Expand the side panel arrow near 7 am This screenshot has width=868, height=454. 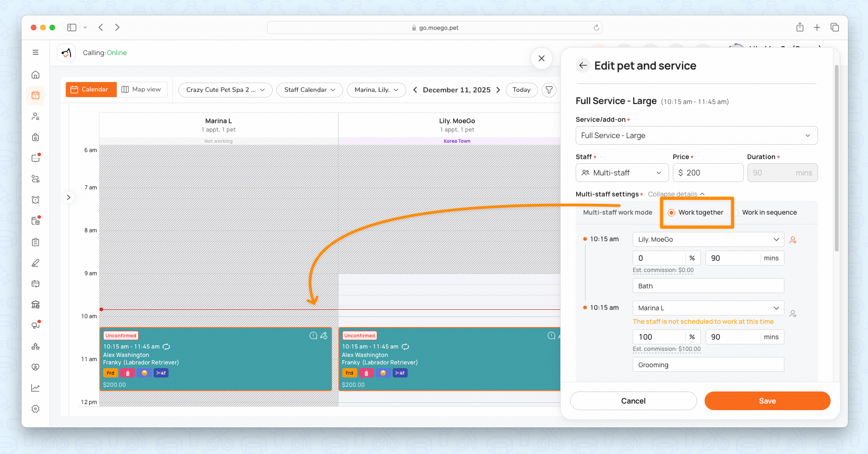[x=69, y=197]
